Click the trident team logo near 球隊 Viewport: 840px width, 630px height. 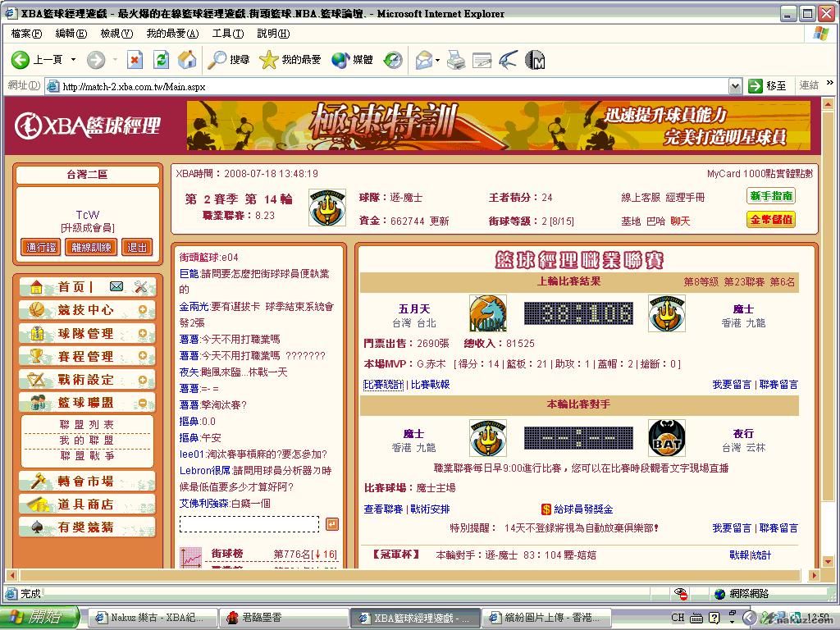click(x=326, y=208)
